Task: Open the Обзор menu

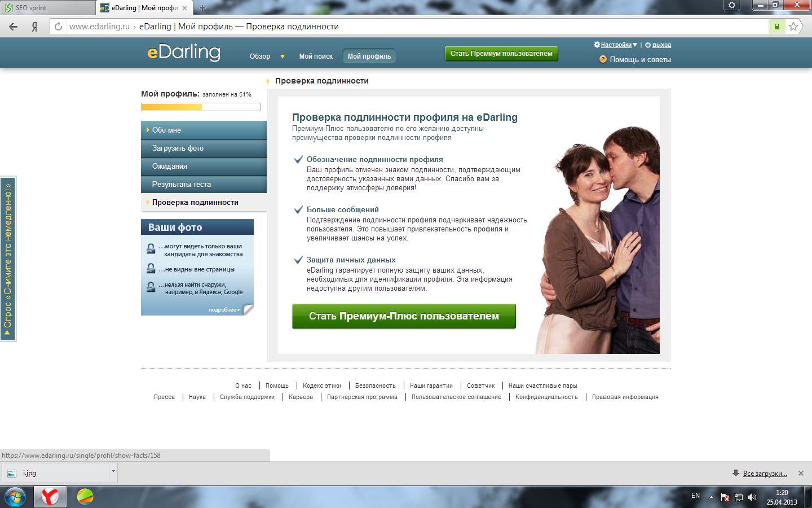Action: 260,56
